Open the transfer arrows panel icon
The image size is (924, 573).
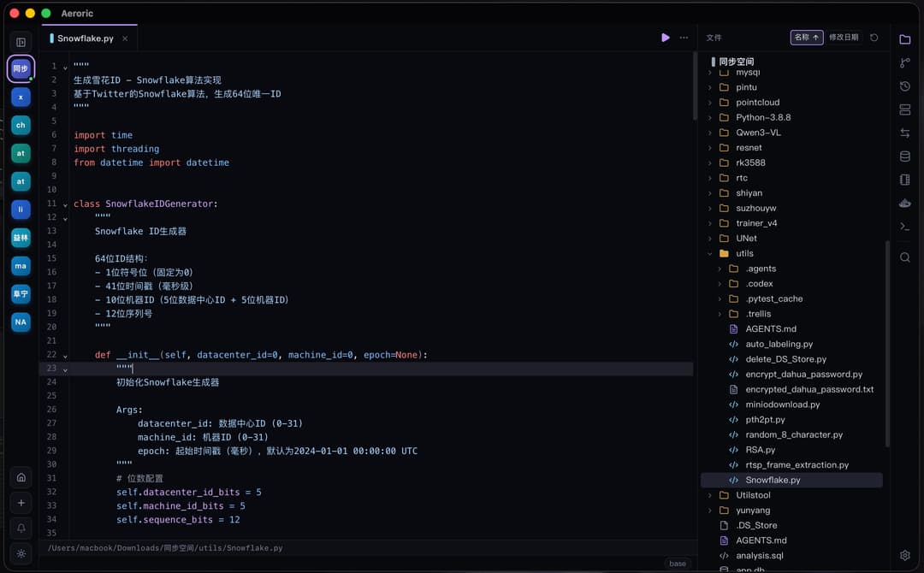point(904,133)
